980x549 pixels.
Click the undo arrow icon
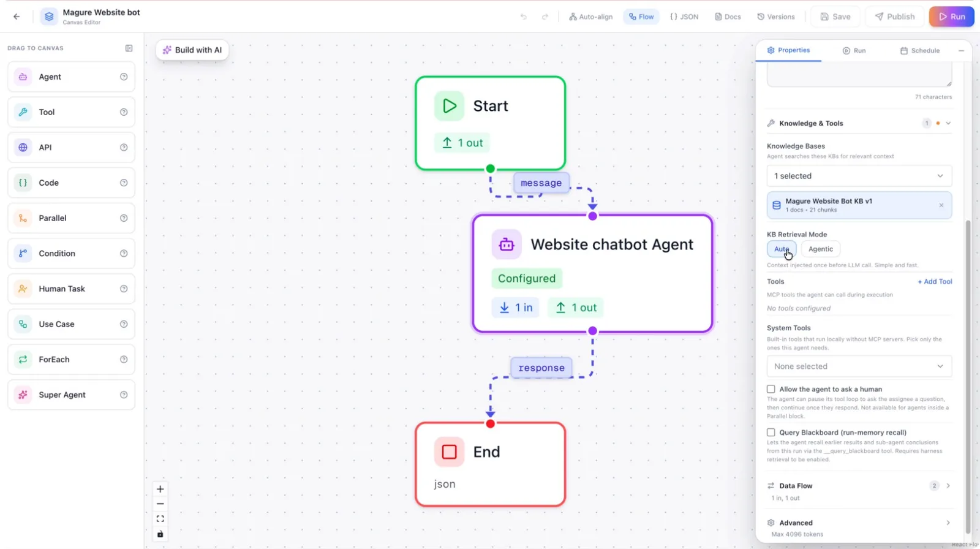click(x=524, y=17)
